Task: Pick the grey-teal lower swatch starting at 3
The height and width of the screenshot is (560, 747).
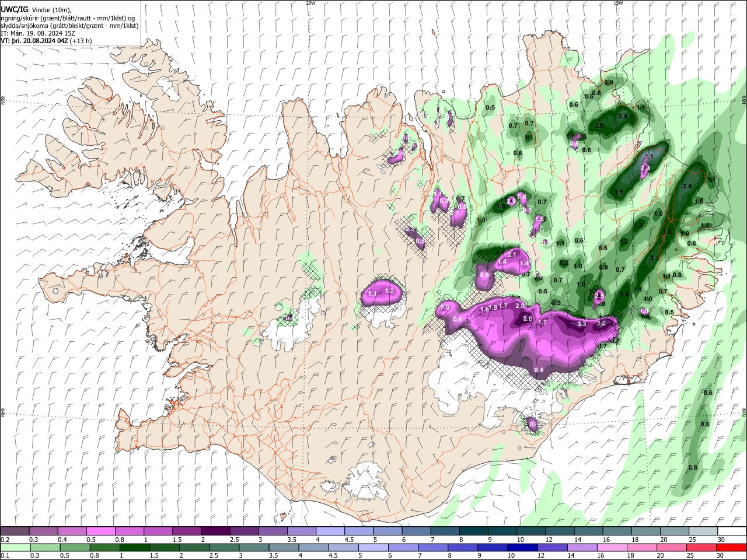Action: pos(254,547)
